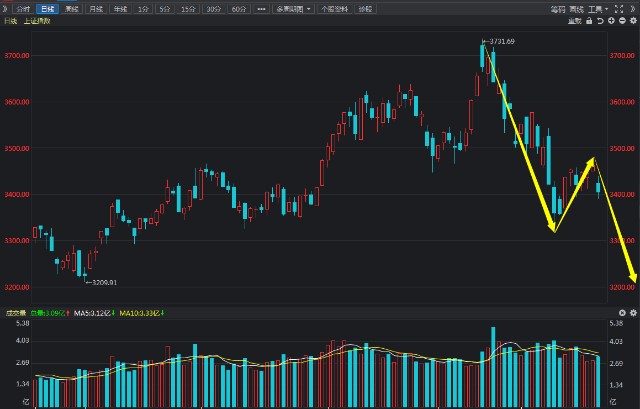640x409 pixels.
Task: Click the 总量 3.09亿 total volume value
Action: pyautogui.click(x=50, y=313)
